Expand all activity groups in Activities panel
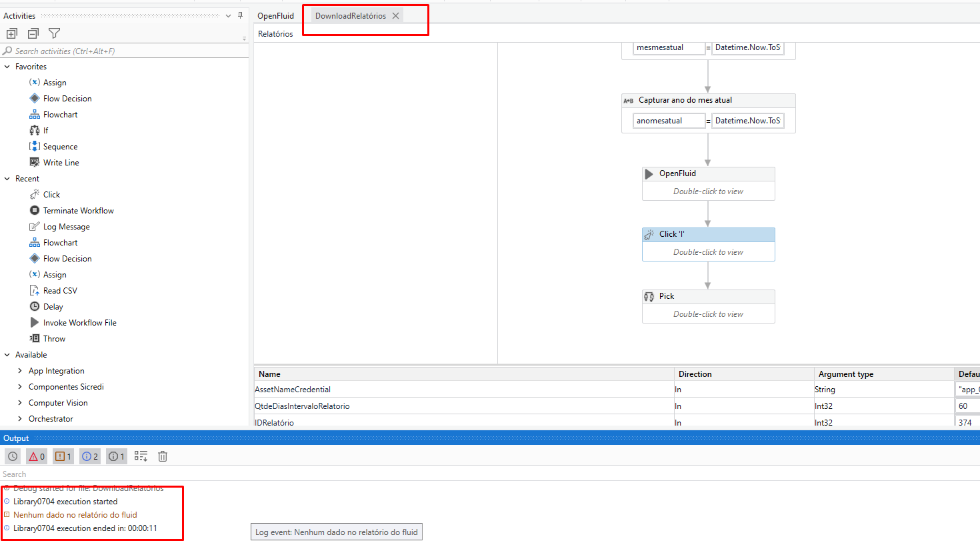 pos(11,33)
